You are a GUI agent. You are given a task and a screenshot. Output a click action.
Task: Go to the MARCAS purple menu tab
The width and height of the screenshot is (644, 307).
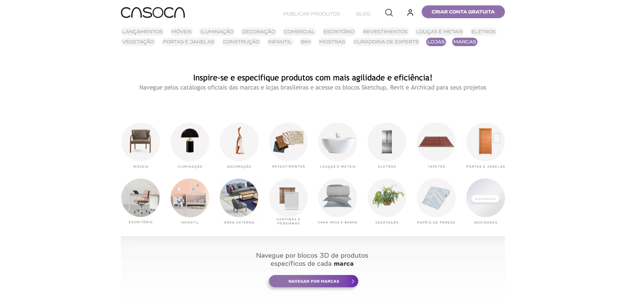[x=465, y=42]
